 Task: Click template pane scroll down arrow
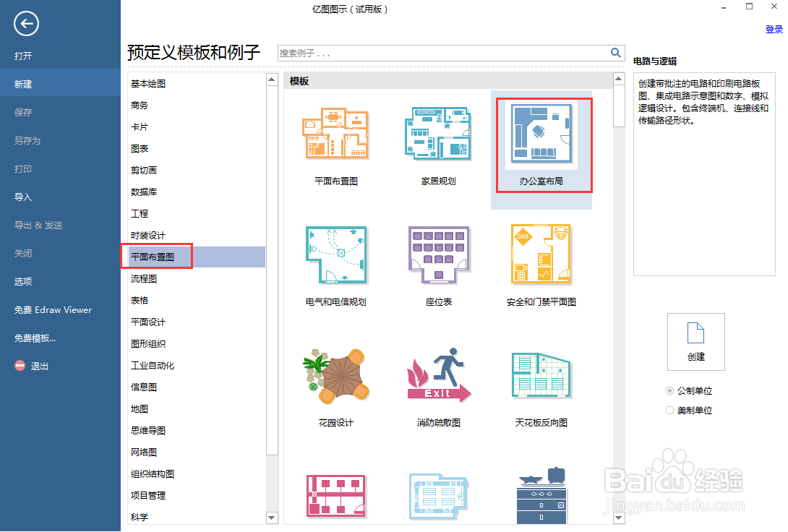point(619,518)
